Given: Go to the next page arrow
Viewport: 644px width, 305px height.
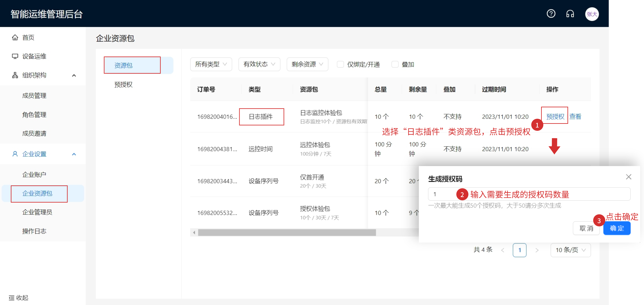Looking at the screenshot, I should [x=537, y=250].
